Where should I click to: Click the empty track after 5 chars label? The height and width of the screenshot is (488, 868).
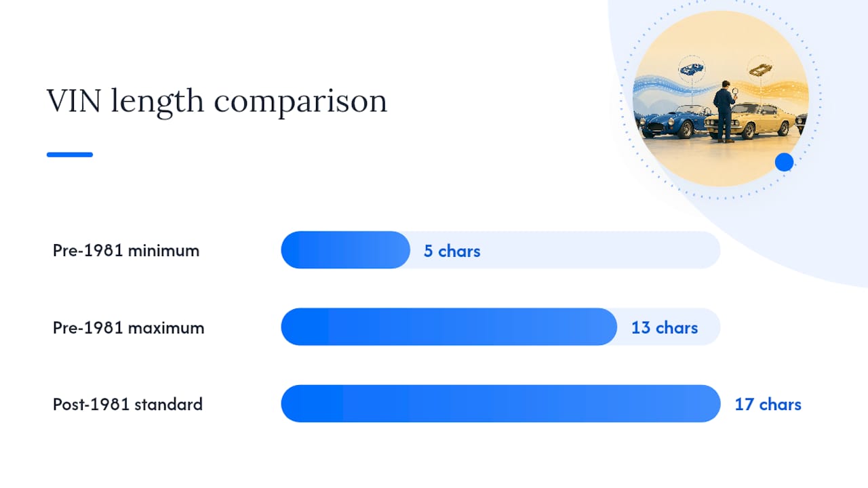click(600, 250)
